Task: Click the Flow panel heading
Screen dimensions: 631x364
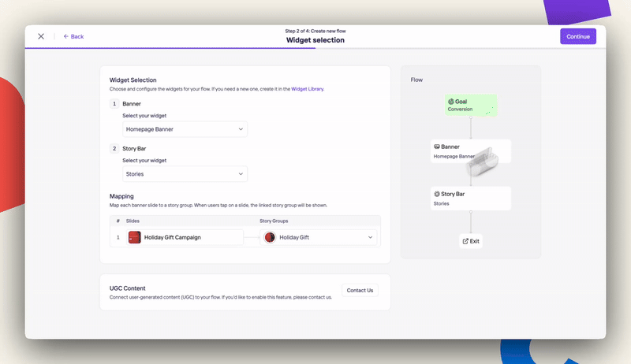Action: (416, 80)
